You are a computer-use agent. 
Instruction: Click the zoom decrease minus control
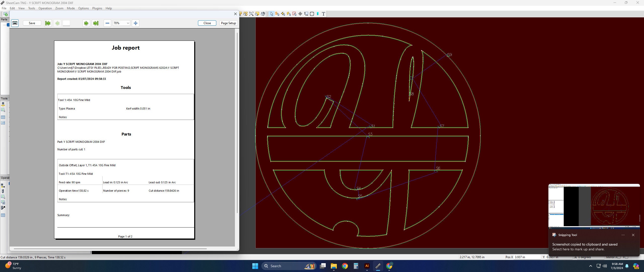pos(107,23)
